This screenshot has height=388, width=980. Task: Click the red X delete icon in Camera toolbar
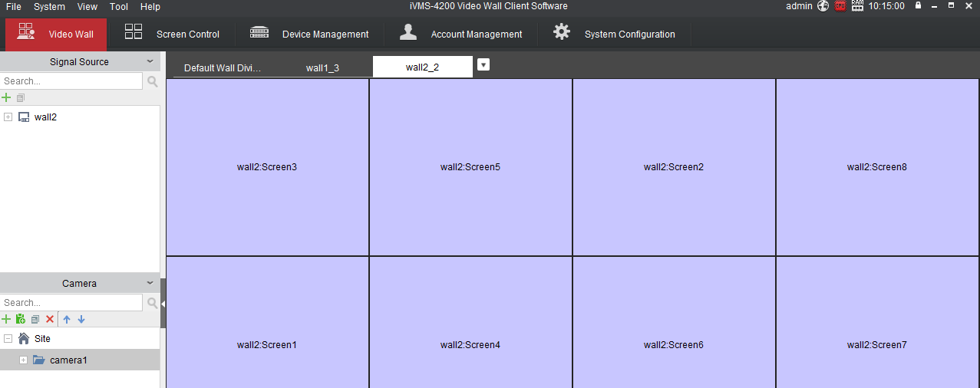50,319
